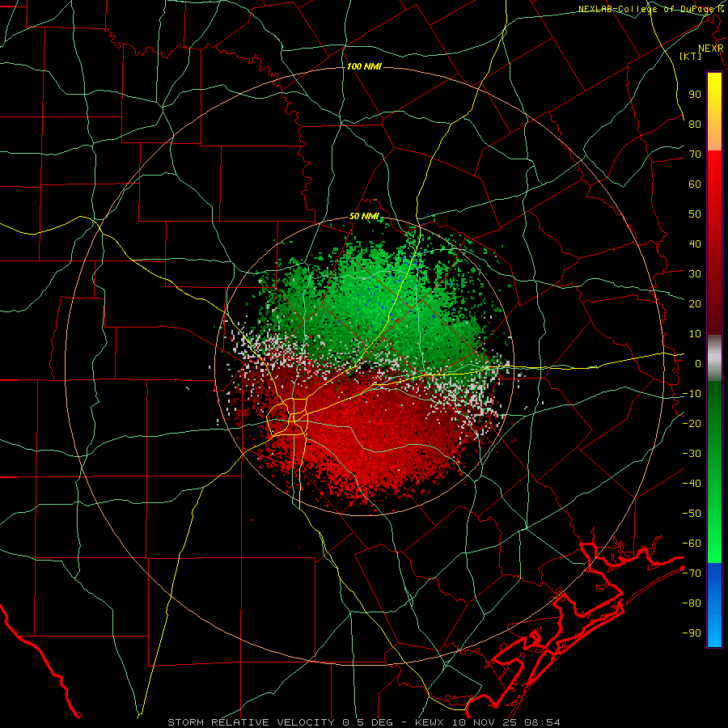The height and width of the screenshot is (728, 728).
Task: Click the -40 knot label on the scale
Action: pyautogui.click(x=692, y=484)
